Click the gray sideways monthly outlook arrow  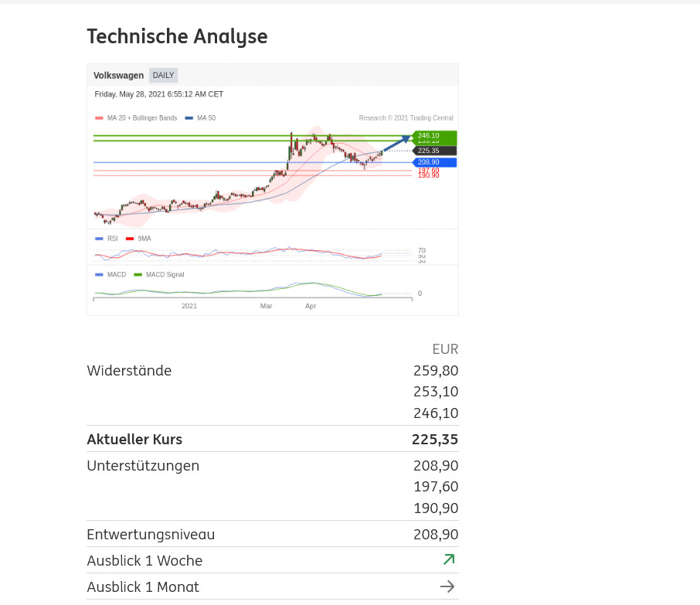[x=447, y=586]
